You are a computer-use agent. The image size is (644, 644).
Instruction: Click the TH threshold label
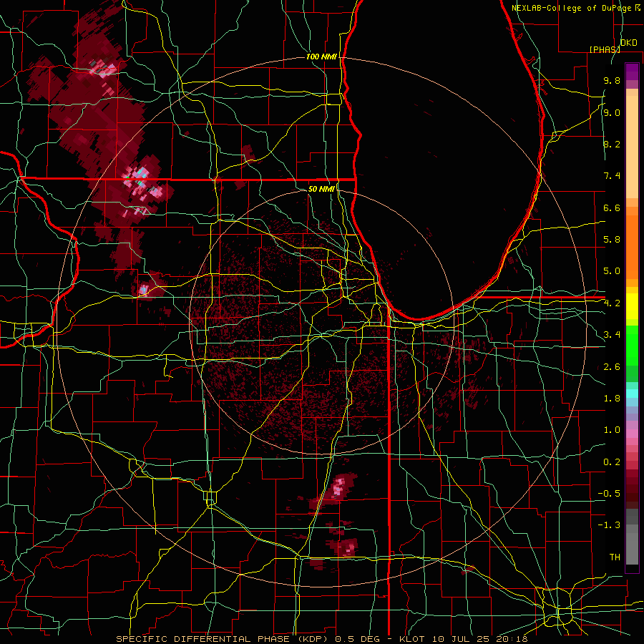(615, 557)
